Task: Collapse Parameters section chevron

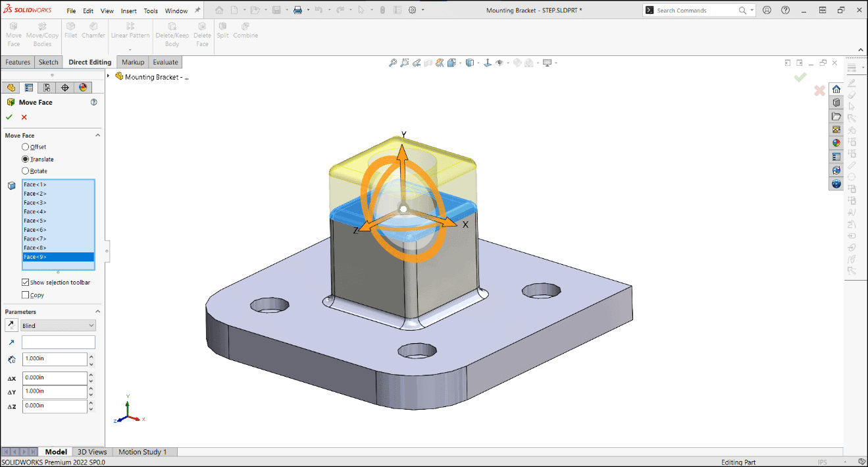Action: point(98,312)
